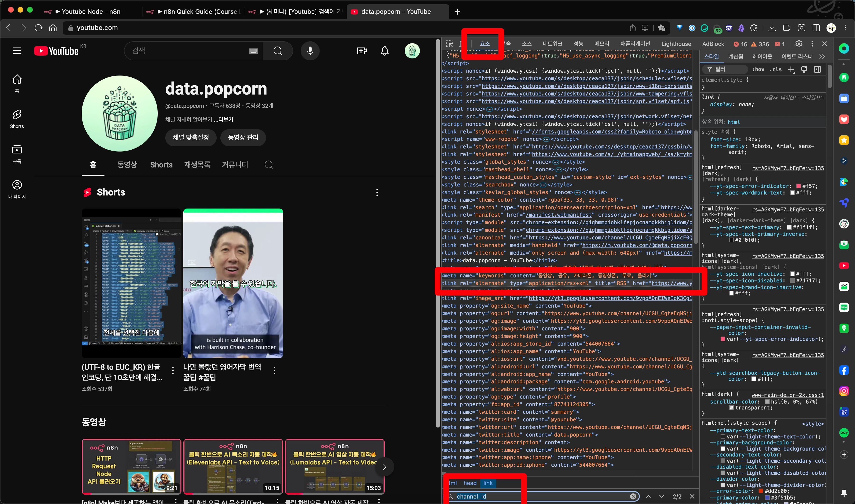Open the browser screen capture icon
Image resolution: width=855 pixels, height=504 pixels.
tap(801, 28)
